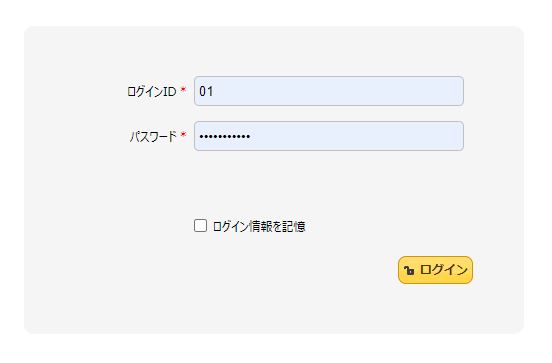Place the cursor after "01" in ログインID
This screenshot has width=552, height=363.
point(214,91)
